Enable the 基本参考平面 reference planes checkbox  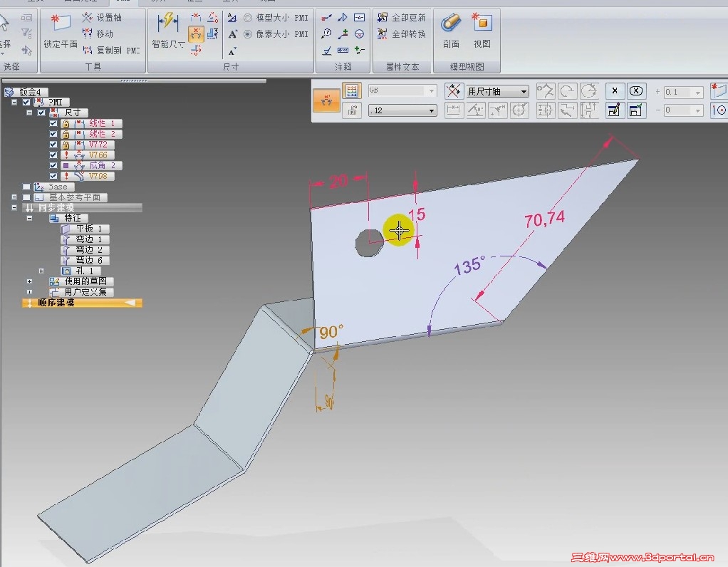click(26, 197)
